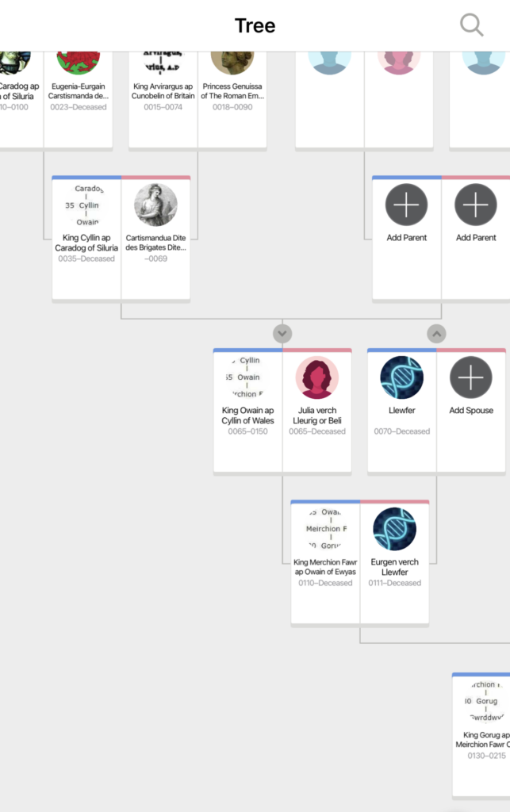The height and width of the screenshot is (812, 510).
Task: Click the Add Spouse plus icon
Action: point(471,377)
